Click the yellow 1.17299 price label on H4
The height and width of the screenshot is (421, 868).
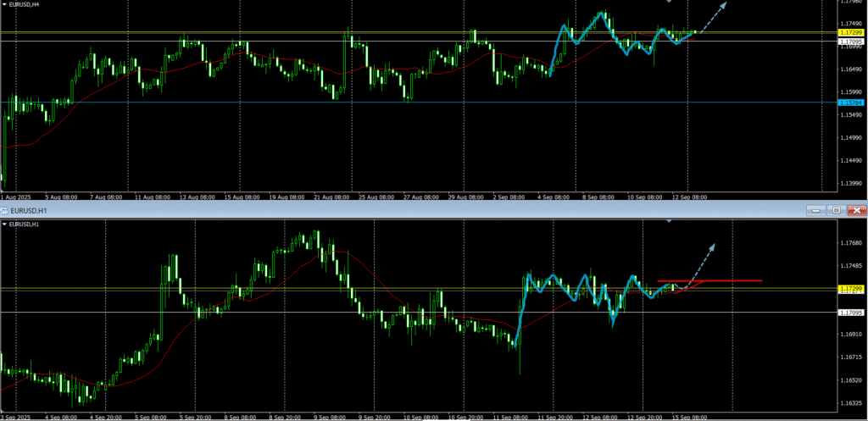point(850,32)
